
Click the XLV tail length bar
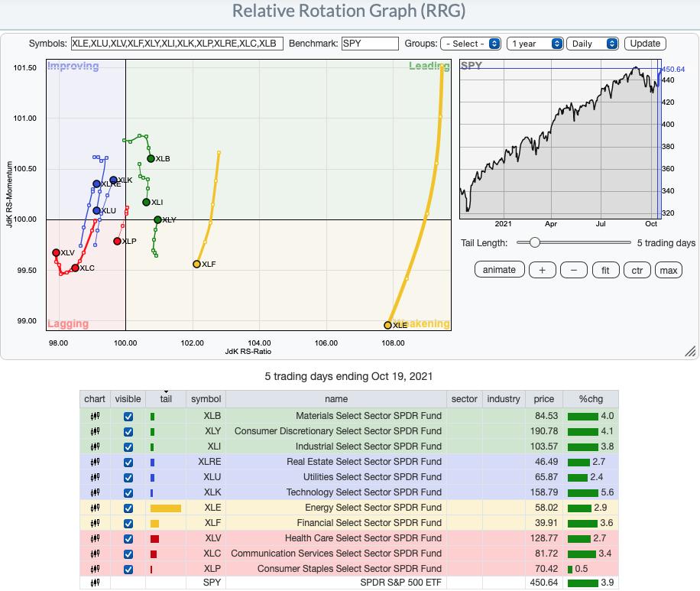tap(154, 539)
